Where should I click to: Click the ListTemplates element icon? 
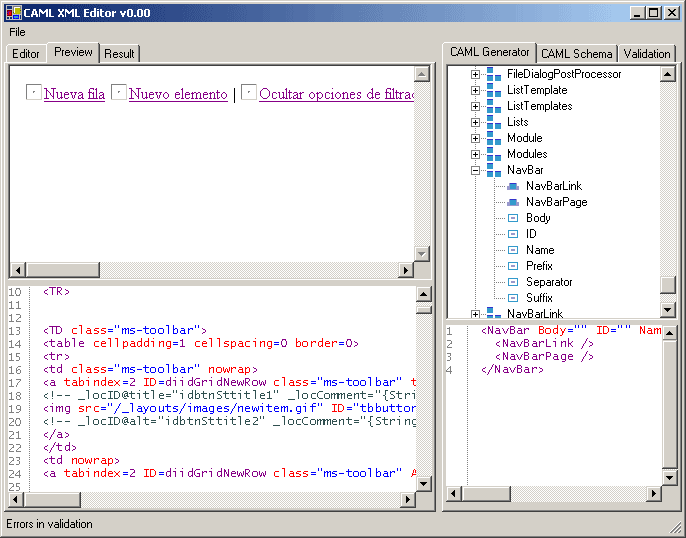(494, 106)
